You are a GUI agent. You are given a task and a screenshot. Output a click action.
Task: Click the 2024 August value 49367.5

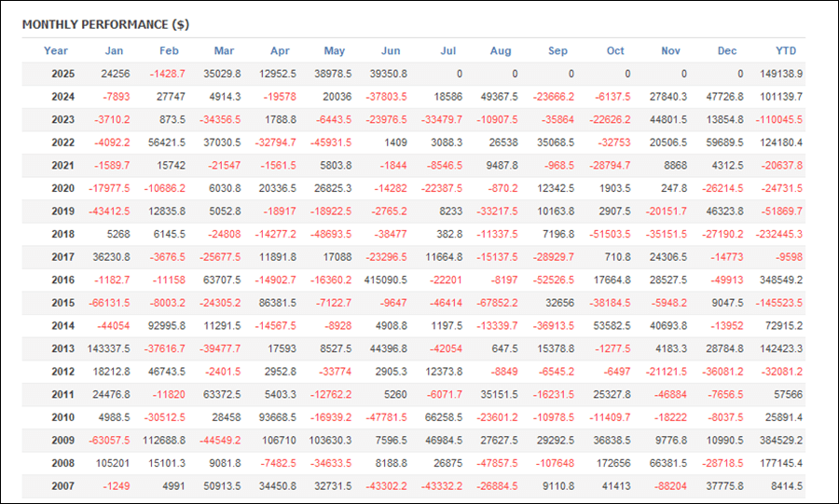(x=500, y=97)
